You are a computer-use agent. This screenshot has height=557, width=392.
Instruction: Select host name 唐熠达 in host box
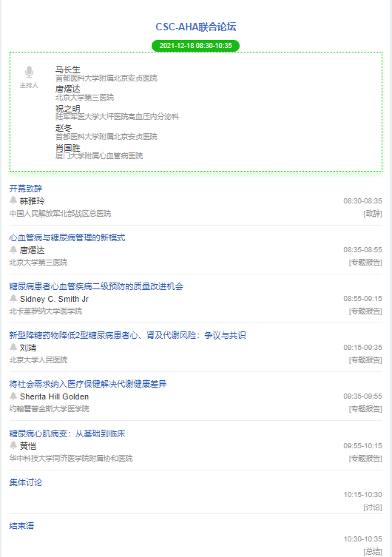(x=68, y=89)
